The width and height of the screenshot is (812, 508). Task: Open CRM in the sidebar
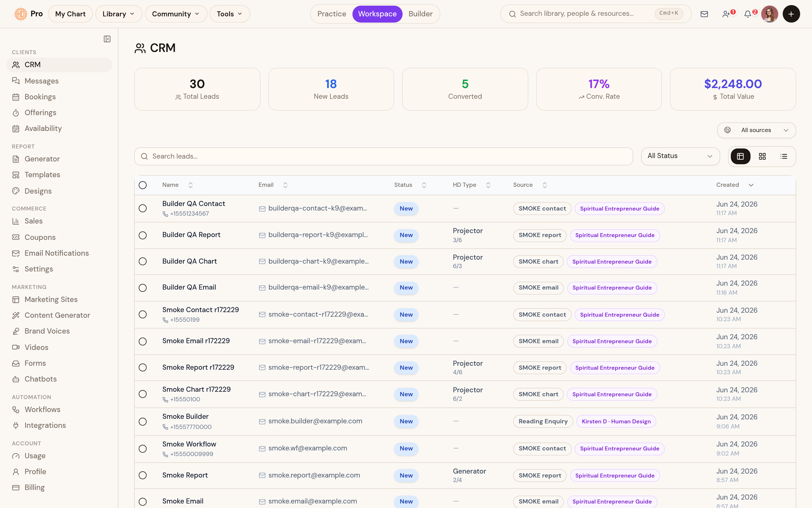pyautogui.click(x=59, y=65)
